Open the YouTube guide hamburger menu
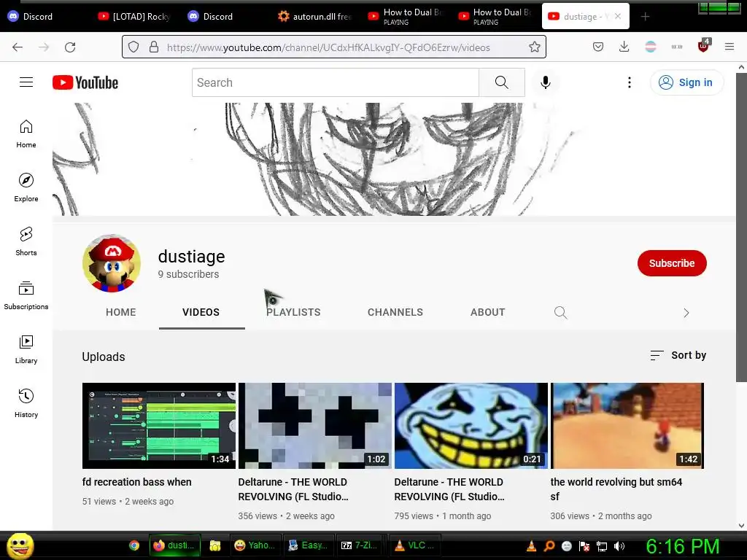This screenshot has height=560, width=747. tap(26, 82)
